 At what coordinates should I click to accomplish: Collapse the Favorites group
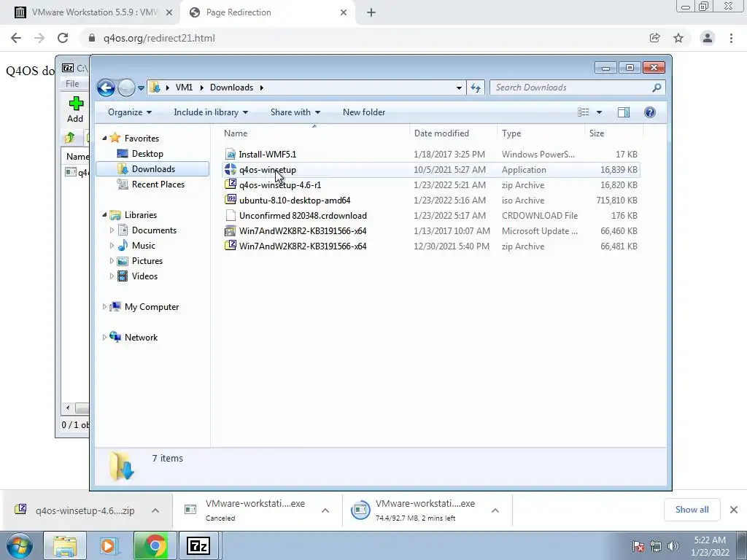coord(104,138)
